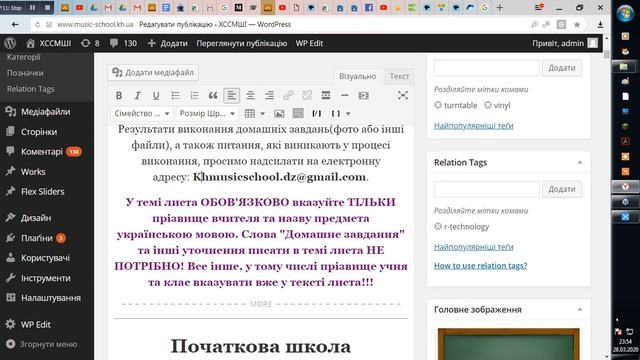
Task: Remove the turntable tag
Action: pos(438,105)
